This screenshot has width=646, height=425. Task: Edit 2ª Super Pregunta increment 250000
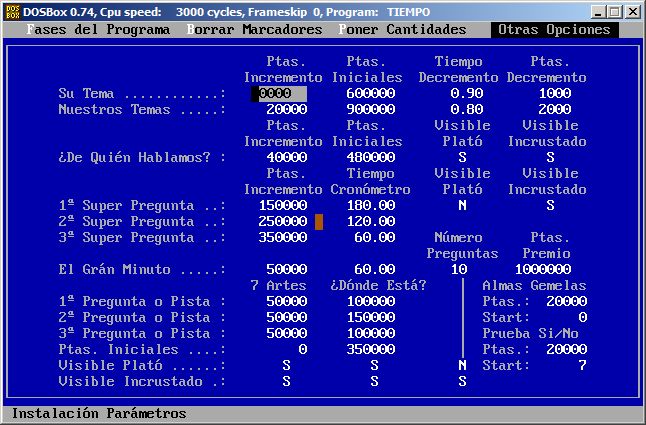(279, 221)
